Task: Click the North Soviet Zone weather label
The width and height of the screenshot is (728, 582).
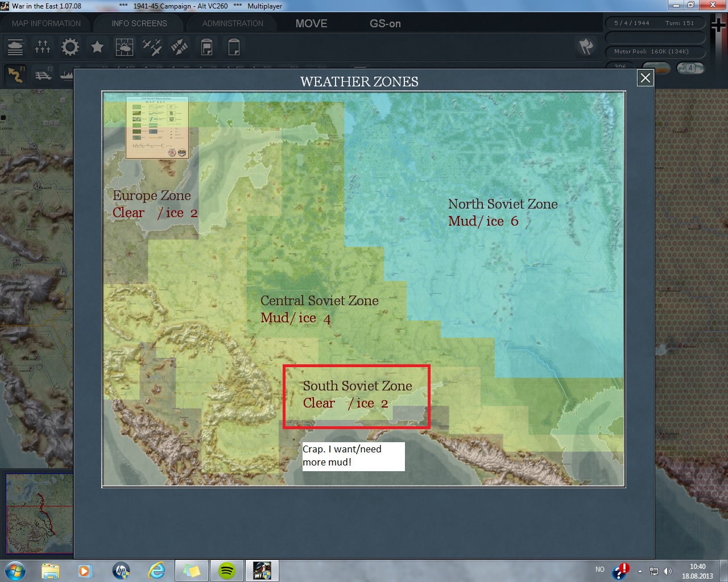Action: tap(503, 213)
